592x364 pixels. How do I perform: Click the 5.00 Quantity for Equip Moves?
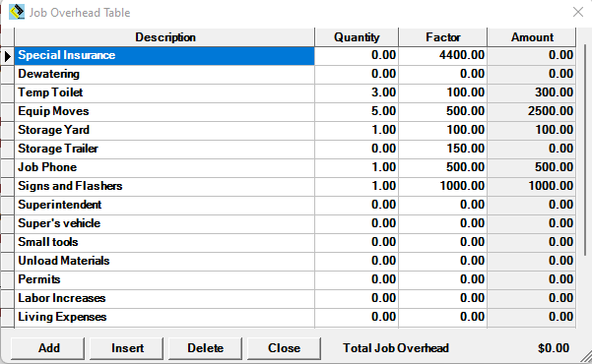357,111
